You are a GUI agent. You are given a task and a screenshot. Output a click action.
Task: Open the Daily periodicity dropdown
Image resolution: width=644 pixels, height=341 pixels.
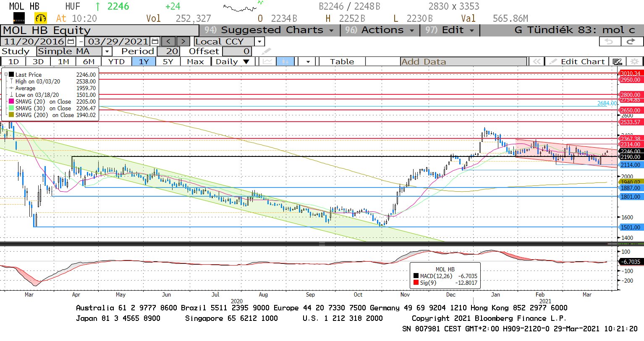[x=246, y=62]
